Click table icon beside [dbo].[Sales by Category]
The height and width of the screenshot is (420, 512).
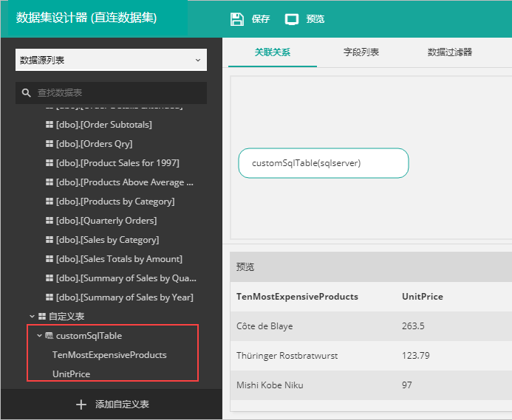tap(50, 240)
